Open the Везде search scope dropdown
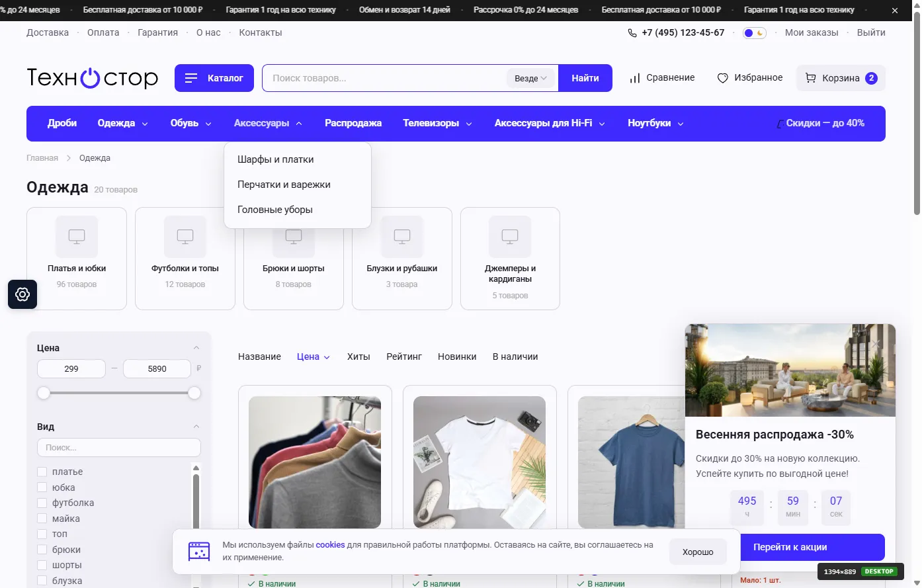 530,78
